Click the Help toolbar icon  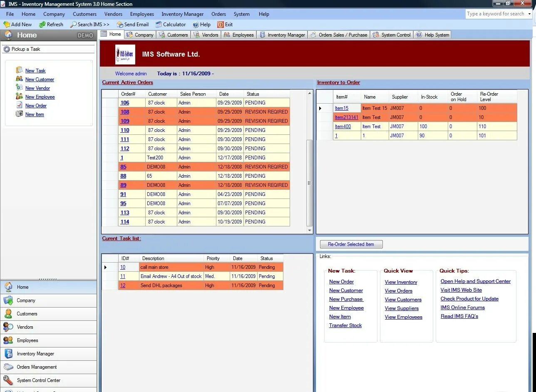click(x=196, y=25)
